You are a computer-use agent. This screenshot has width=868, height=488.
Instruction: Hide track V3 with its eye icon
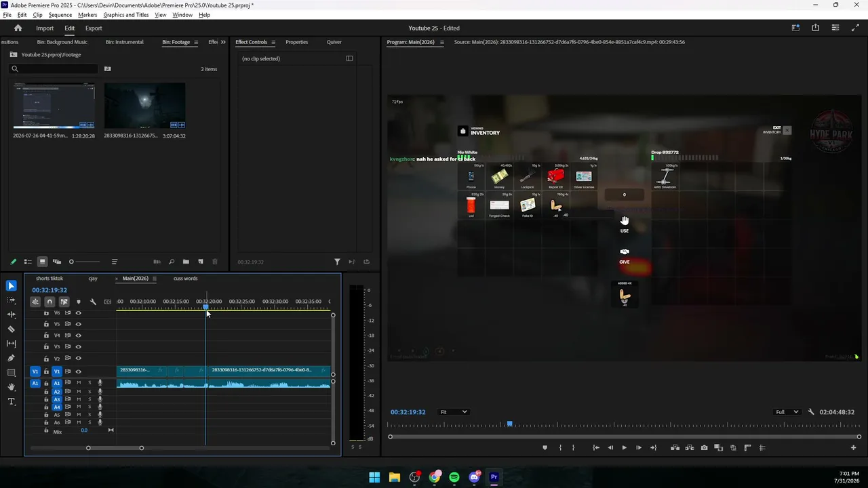[x=78, y=347]
